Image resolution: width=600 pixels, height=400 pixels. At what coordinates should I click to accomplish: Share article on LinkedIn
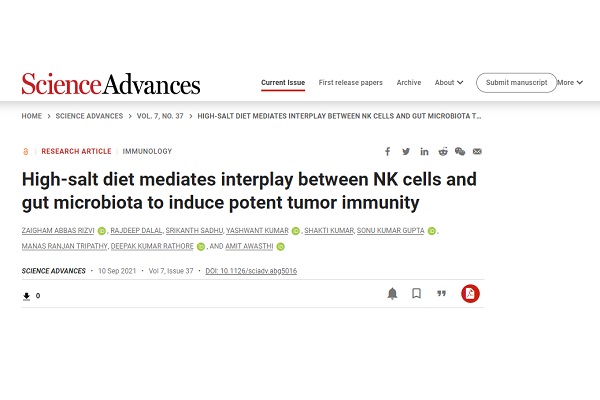[x=424, y=152]
